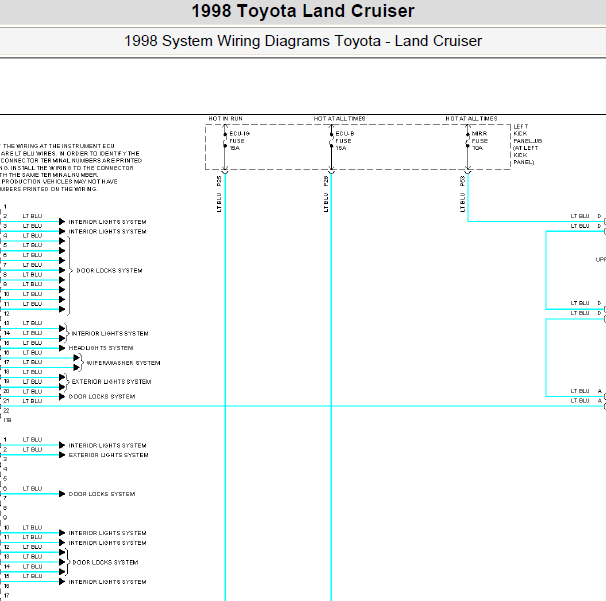
Task: Click the connector terminal below the ECU-IG fuse
Action: coord(225,171)
